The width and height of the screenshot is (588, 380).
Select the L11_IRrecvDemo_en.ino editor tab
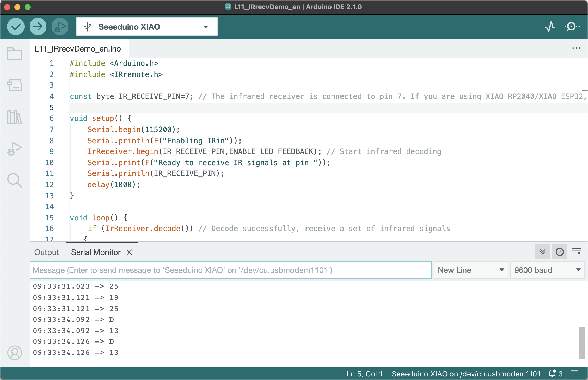pos(78,49)
